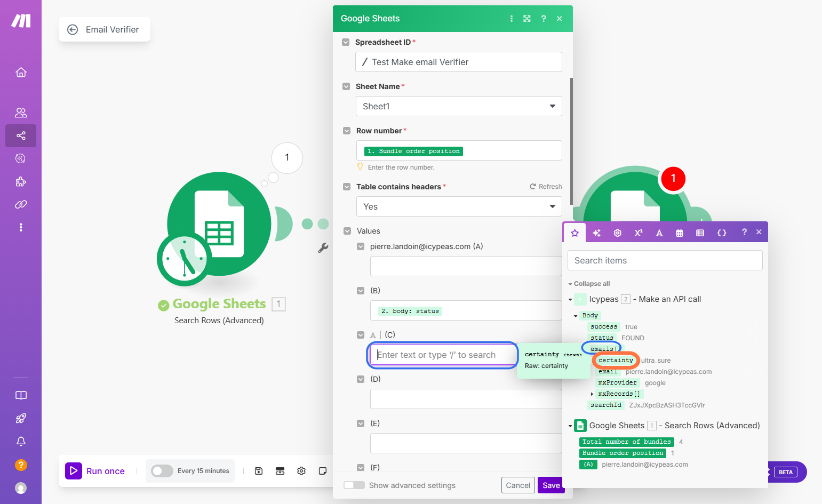Collapse the Icypeas Make an API call group
The image size is (822, 504).
tap(570, 300)
